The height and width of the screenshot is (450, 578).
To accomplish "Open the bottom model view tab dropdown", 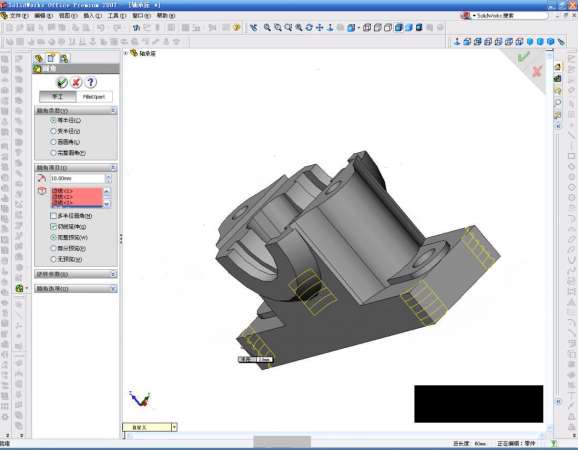I will pyautogui.click(x=174, y=427).
